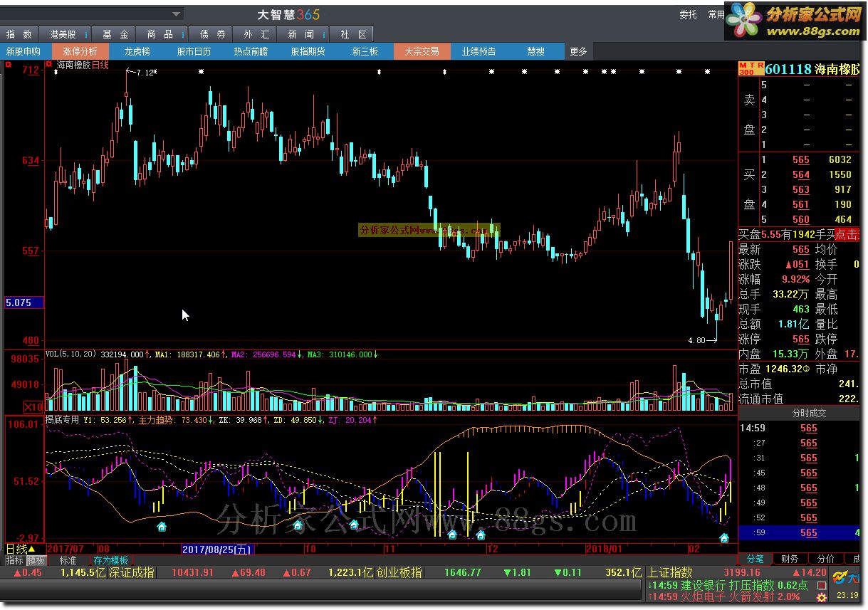This screenshot has height=610, width=868.
Task: Open 慧搜 search page
Action: click(535, 51)
